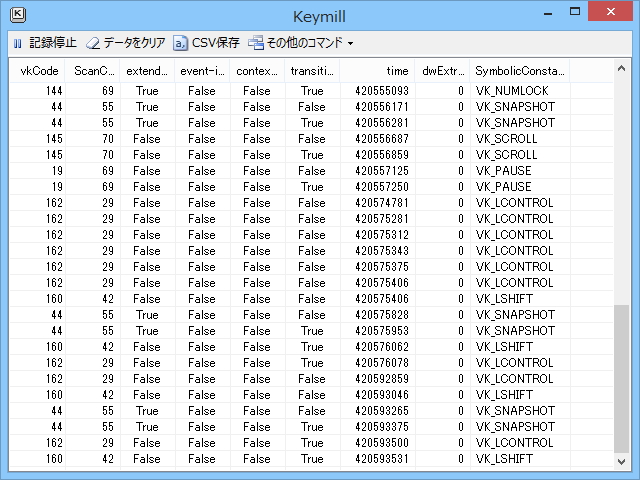Sort by vkCode column header
This screenshot has height=480, width=640.
tap(37, 71)
